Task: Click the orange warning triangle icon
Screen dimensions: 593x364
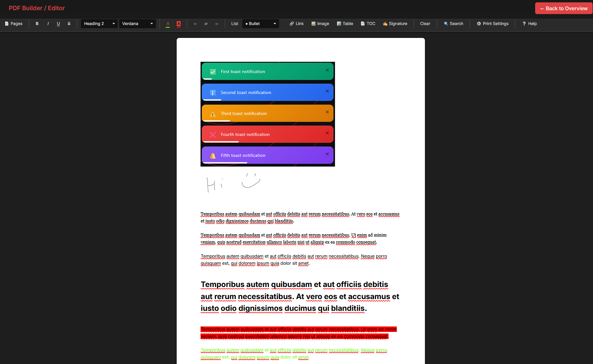Action: 213,114
